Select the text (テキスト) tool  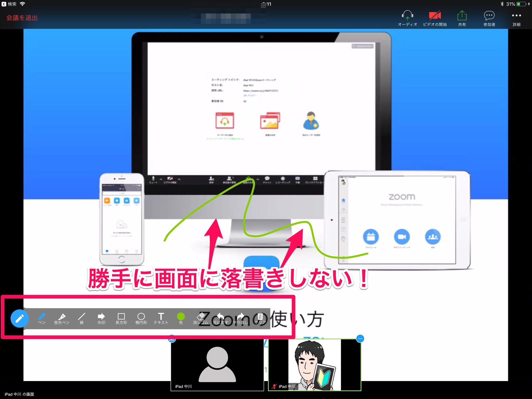point(161,318)
